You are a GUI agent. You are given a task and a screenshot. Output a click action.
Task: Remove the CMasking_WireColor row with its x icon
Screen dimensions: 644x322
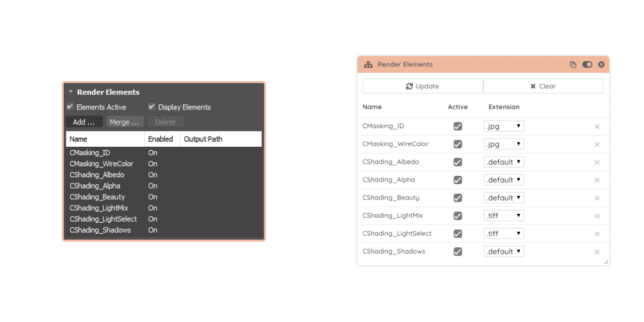coord(597,144)
